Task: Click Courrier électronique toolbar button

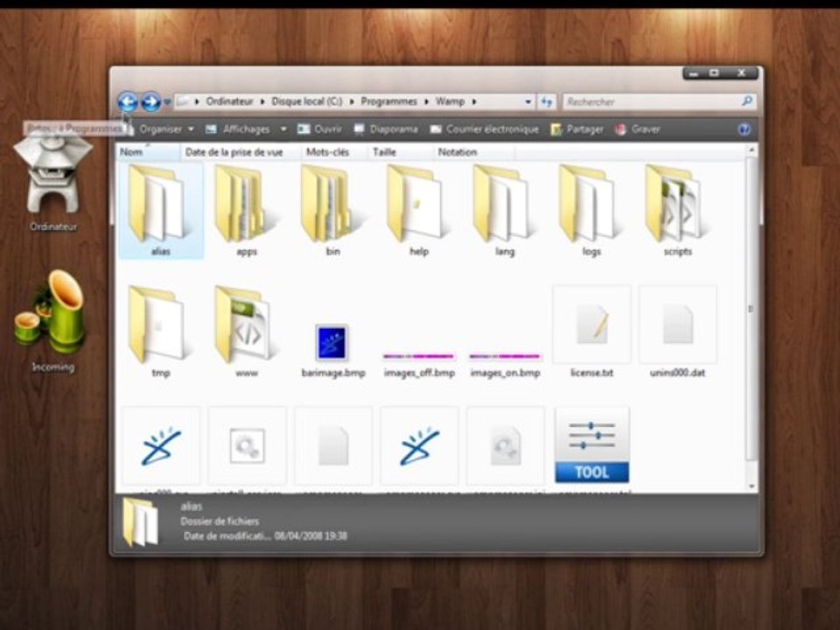Action: (x=485, y=129)
